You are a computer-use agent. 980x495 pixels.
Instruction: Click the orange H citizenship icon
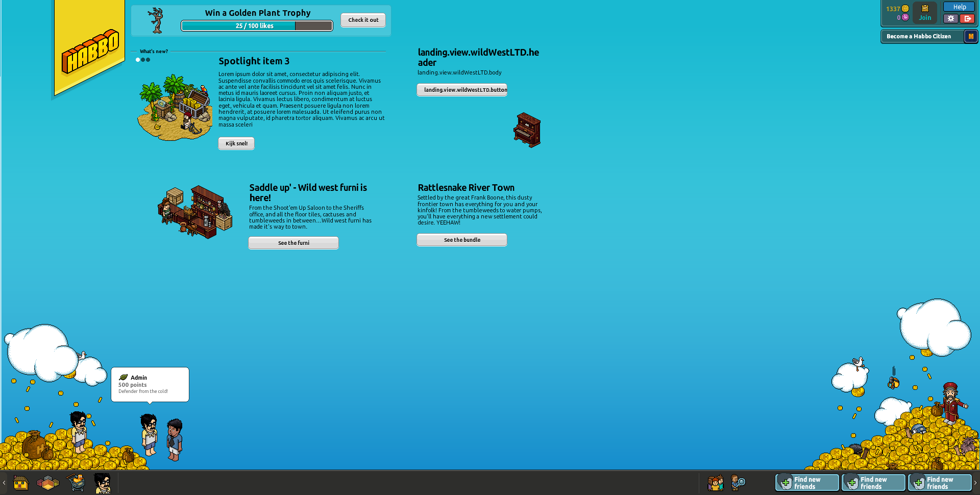[x=971, y=36]
